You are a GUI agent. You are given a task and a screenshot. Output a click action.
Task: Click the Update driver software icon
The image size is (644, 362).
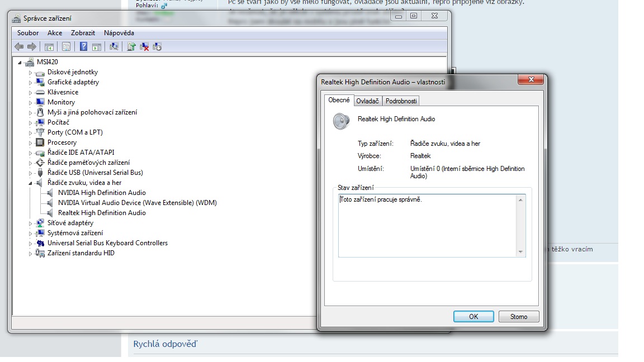pos(131,47)
